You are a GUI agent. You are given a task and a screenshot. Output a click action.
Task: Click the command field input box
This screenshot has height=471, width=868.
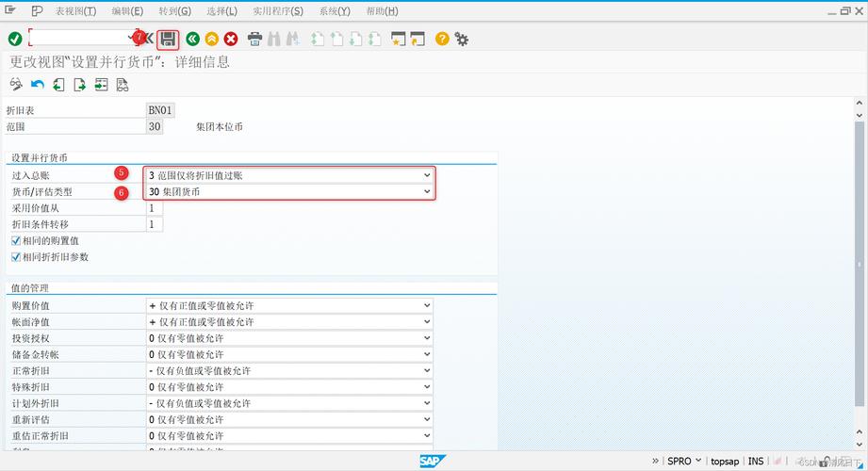(x=82, y=37)
